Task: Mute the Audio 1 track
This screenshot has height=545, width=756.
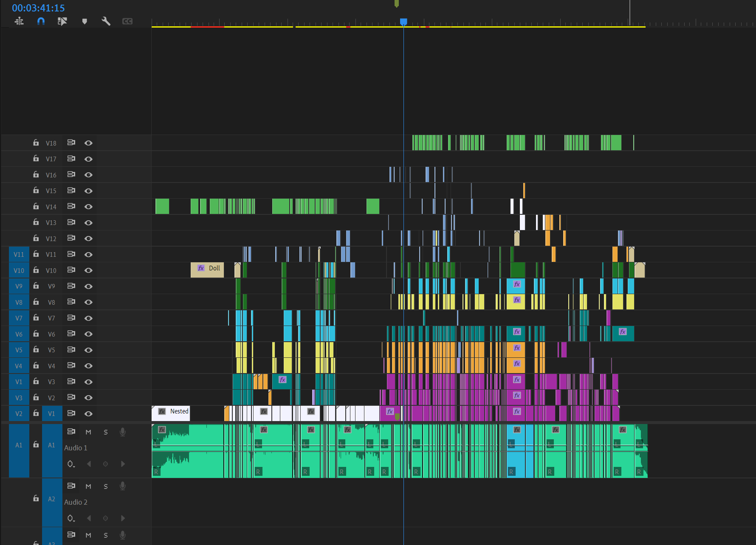Action: 88,432
